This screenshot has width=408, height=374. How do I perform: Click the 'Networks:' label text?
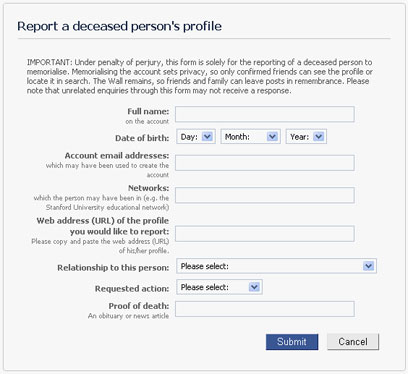(148, 188)
